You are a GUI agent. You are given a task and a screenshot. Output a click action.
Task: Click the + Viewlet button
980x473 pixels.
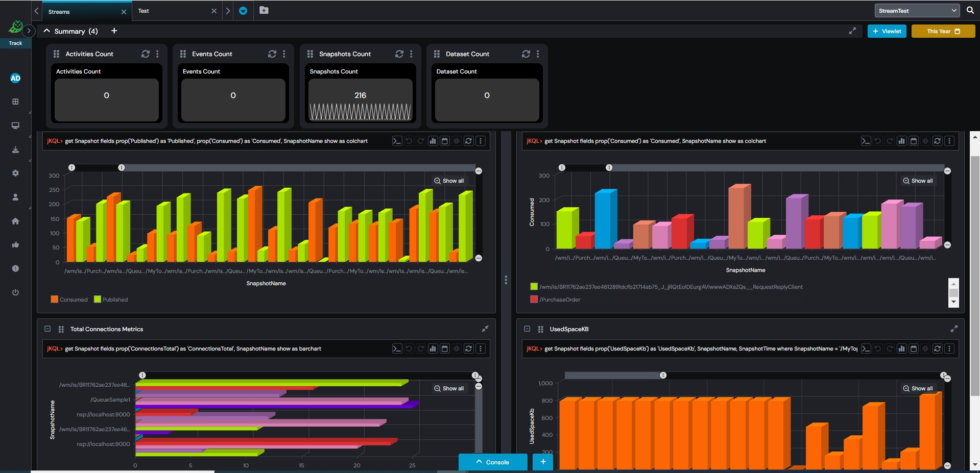click(x=887, y=31)
